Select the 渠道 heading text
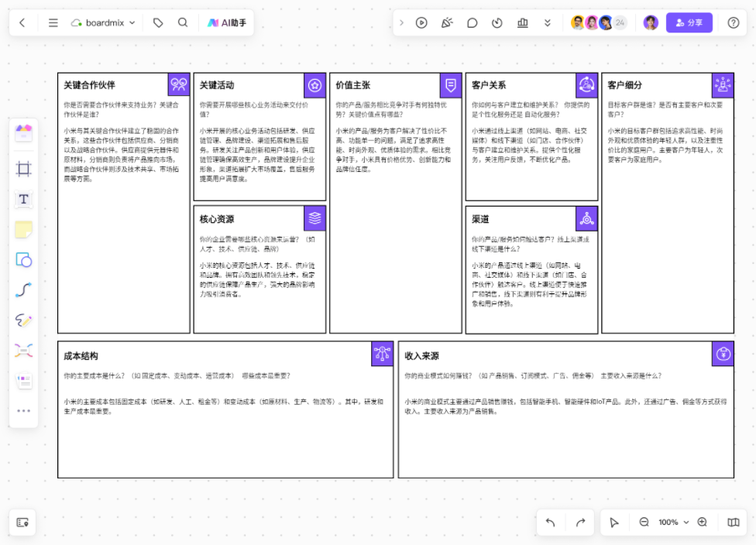 (x=480, y=219)
